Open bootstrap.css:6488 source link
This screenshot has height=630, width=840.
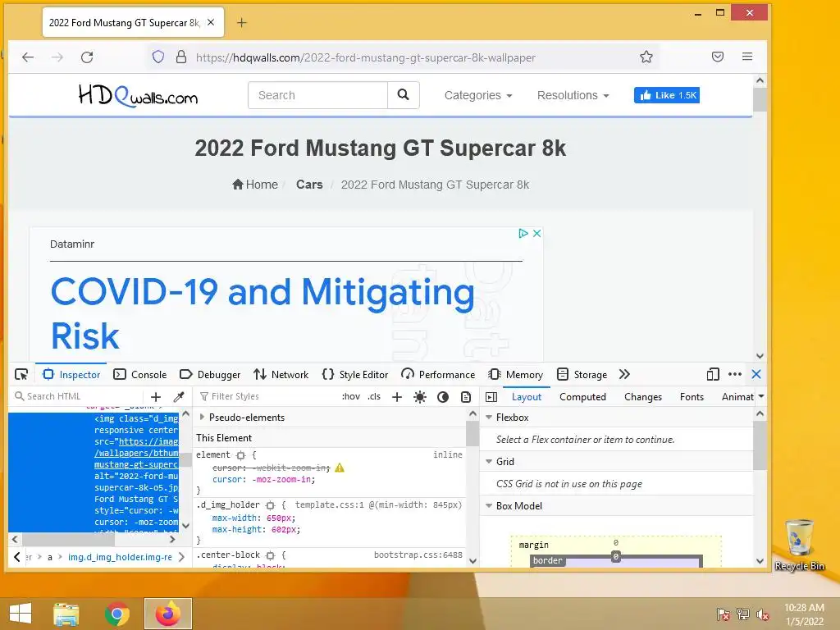point(418,555)
